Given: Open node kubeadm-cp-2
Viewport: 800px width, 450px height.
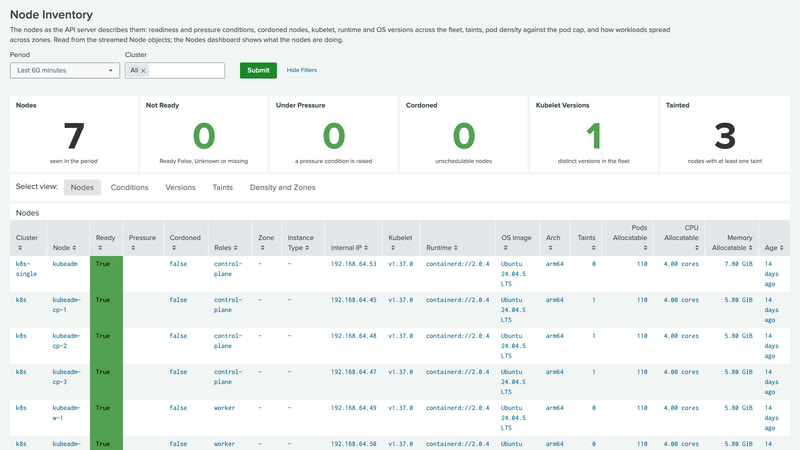Looking at the screenshot, I should 66,341.
